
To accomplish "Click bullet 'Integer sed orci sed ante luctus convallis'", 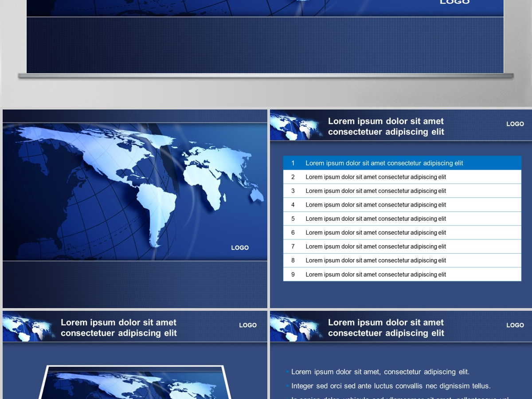I will (x=391, y=386).
